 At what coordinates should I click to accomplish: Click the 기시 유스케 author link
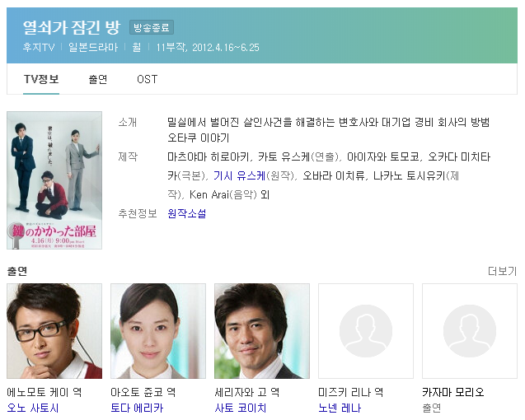(x=239, y=175)
